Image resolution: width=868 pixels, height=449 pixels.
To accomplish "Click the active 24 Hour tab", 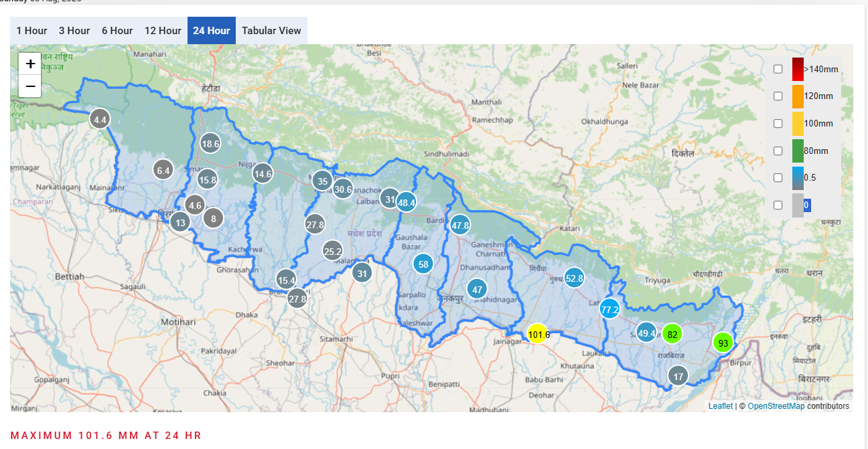I will (x=212, y=30).
